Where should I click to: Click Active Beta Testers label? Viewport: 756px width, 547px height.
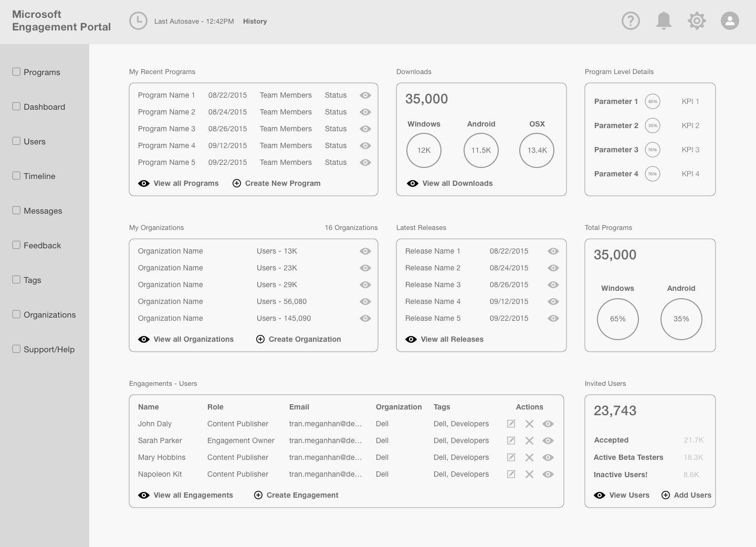click(x=628, y=457)
